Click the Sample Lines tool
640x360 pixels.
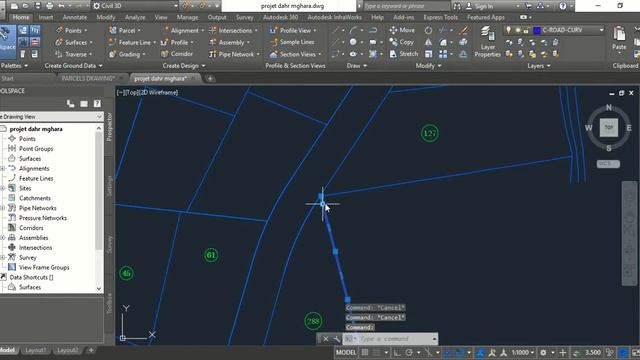pyautogui.click(x=292, y=42)
